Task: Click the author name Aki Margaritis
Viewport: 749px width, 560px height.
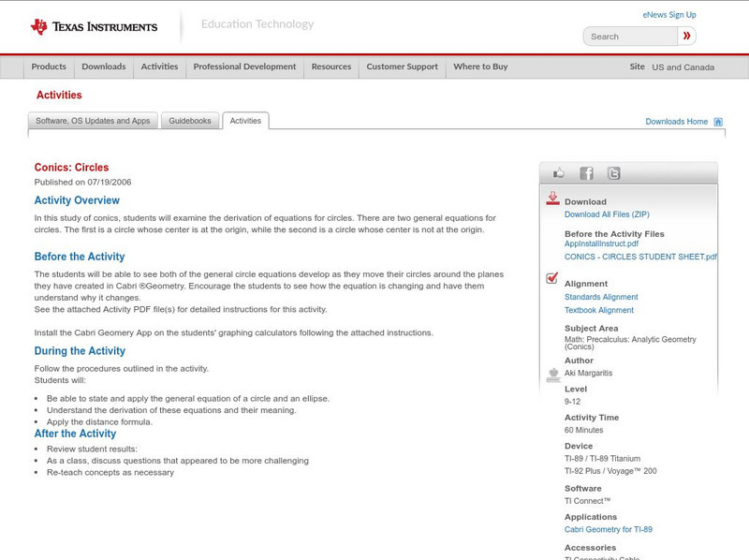Action: click(x=589, y=373)
